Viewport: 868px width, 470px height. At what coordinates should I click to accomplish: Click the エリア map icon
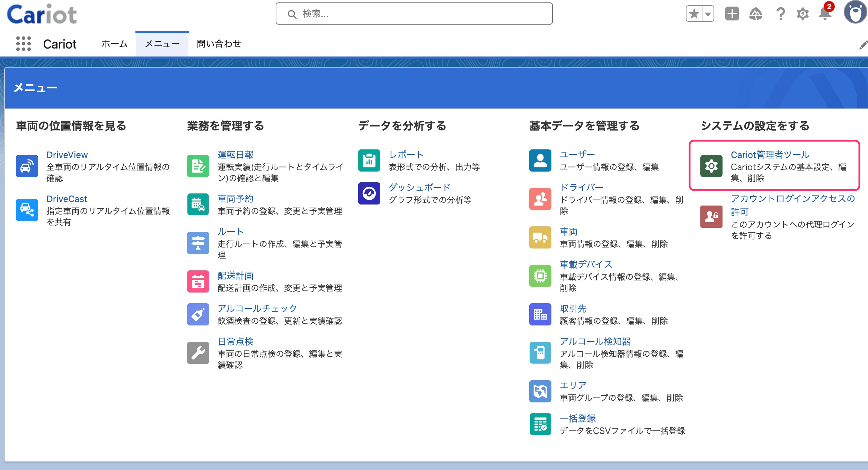click(540, 391)
